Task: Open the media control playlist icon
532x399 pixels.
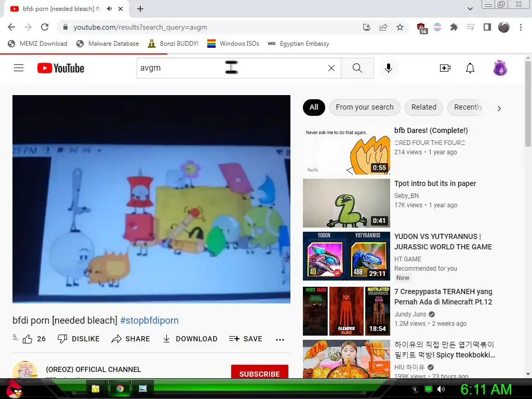Action: [x=470, y=27]
